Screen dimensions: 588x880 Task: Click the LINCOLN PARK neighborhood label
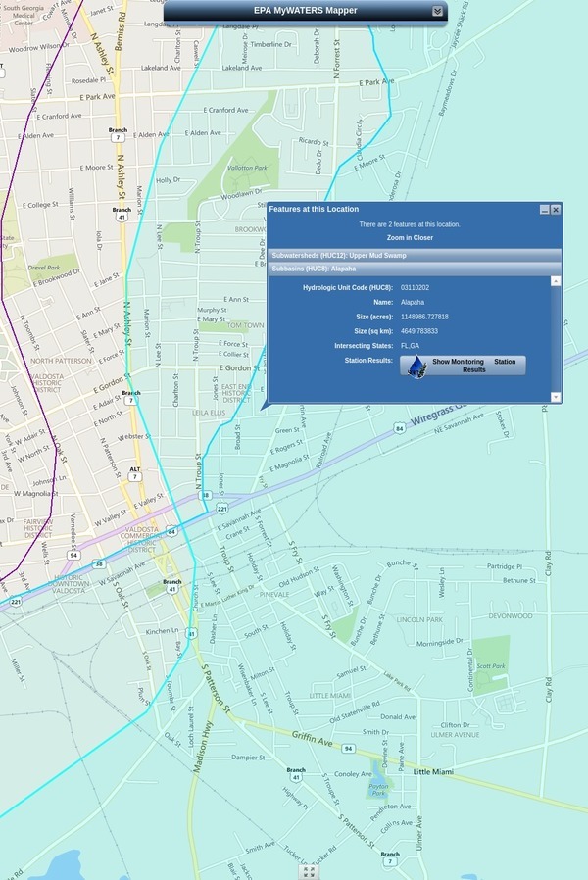[419, 620]
